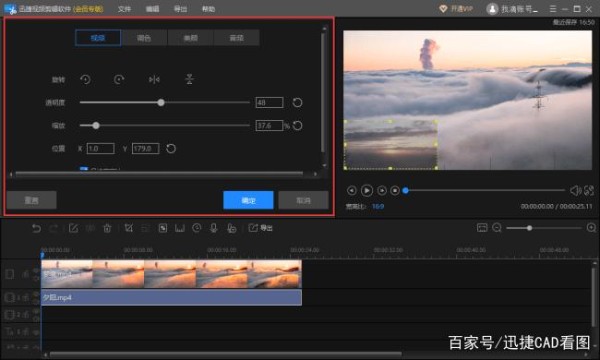
Task: Adjust the opacity slider handle
Action: pos(161,103)
